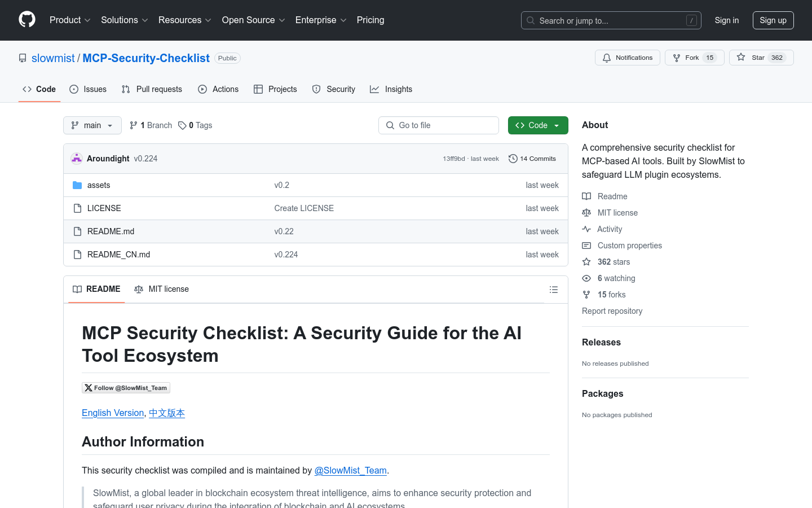
Task: Open the Projects tab
Action: point(275,89)
